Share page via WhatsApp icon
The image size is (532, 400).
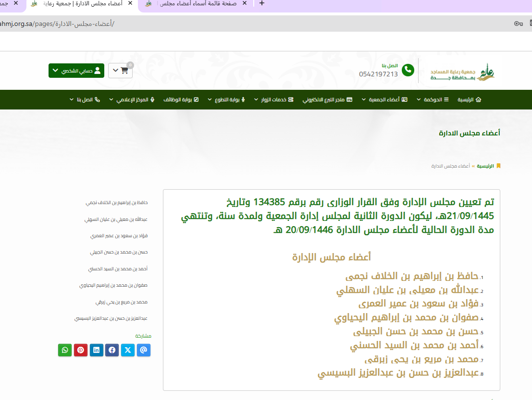point(65,350)
